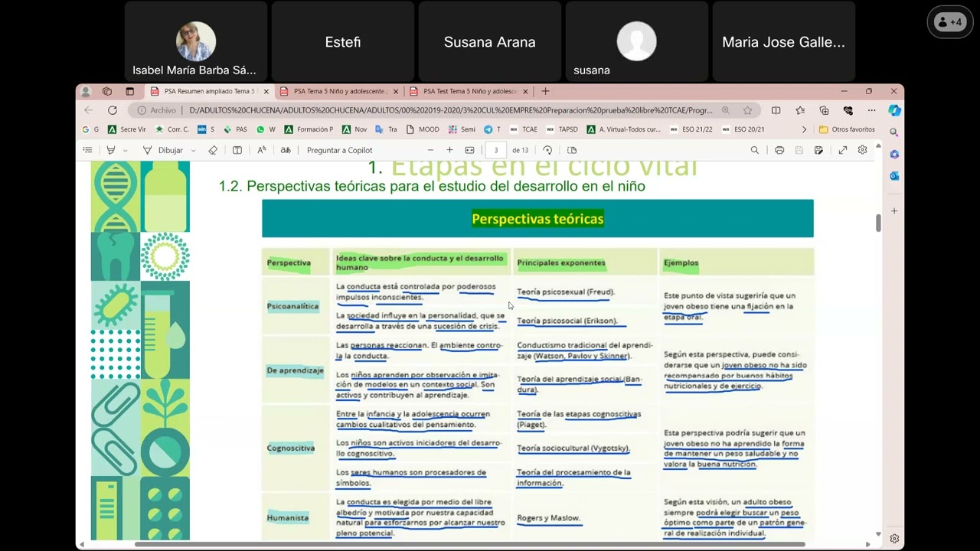Open the PDF table of contents panel

pyautogui.click(x=88, y=150)
